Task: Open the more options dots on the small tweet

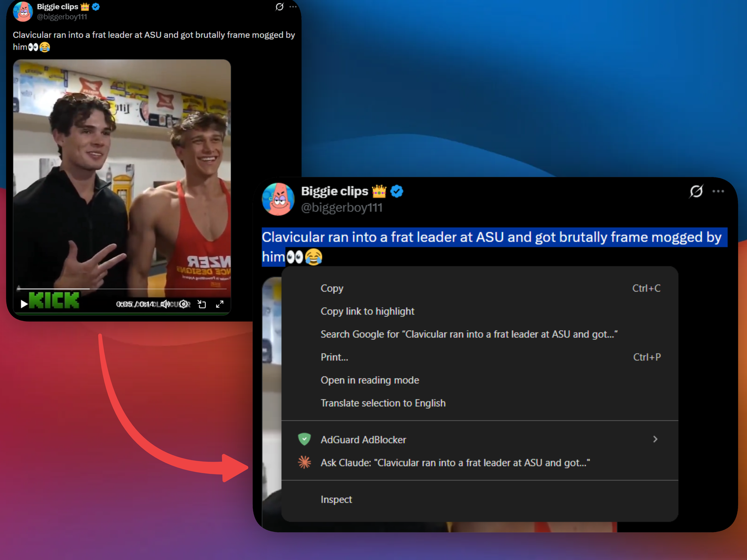Action: pos(293,7)
